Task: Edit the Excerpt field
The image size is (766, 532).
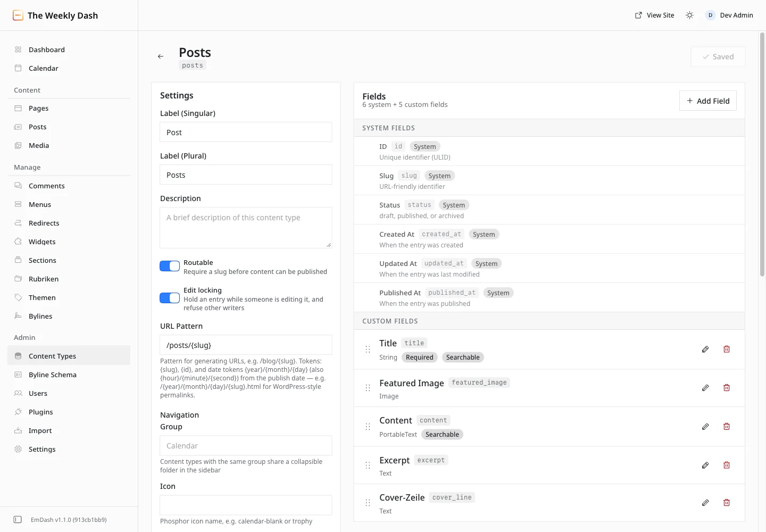Action: pyautogui.click(x=705, y=465)
